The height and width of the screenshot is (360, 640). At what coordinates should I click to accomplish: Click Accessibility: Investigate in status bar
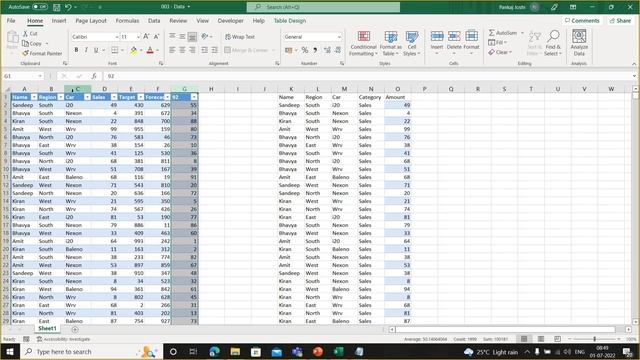pyautogui.click(x=63, y=339)
